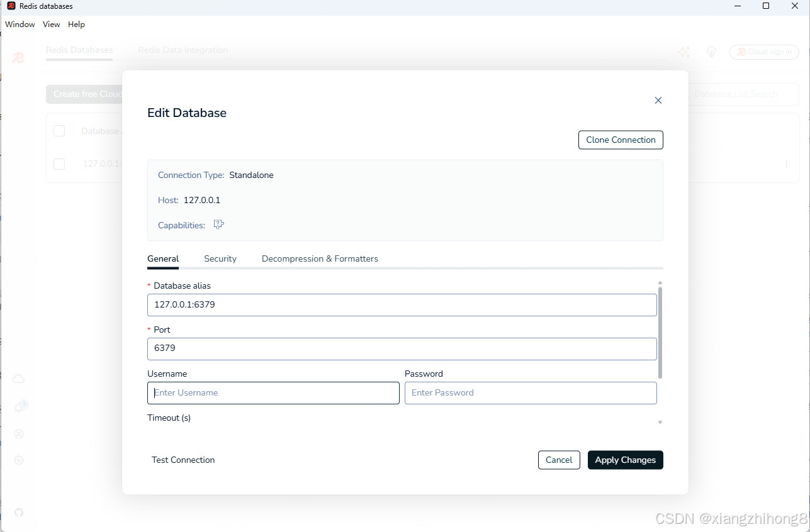This screenshot has width=810, height=532.
Task: Click the Clone Connection button
Action: (621, 140)
